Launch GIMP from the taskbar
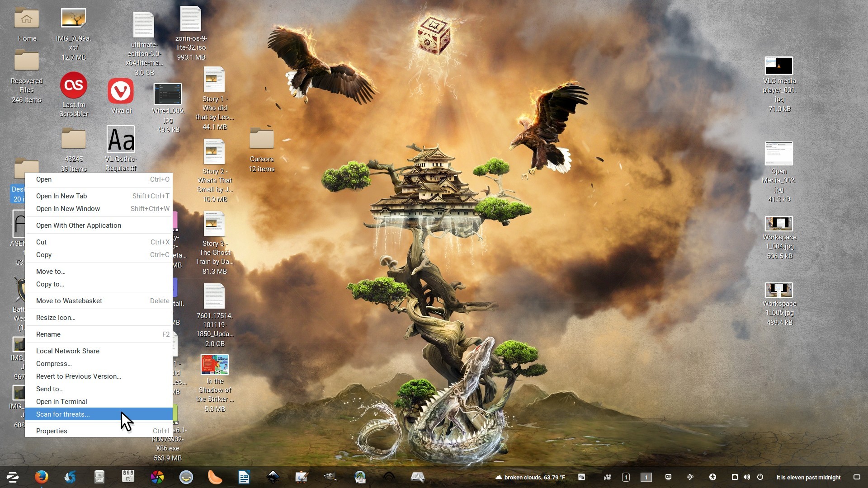The image size is (868, 488). (x=330, y=477)
